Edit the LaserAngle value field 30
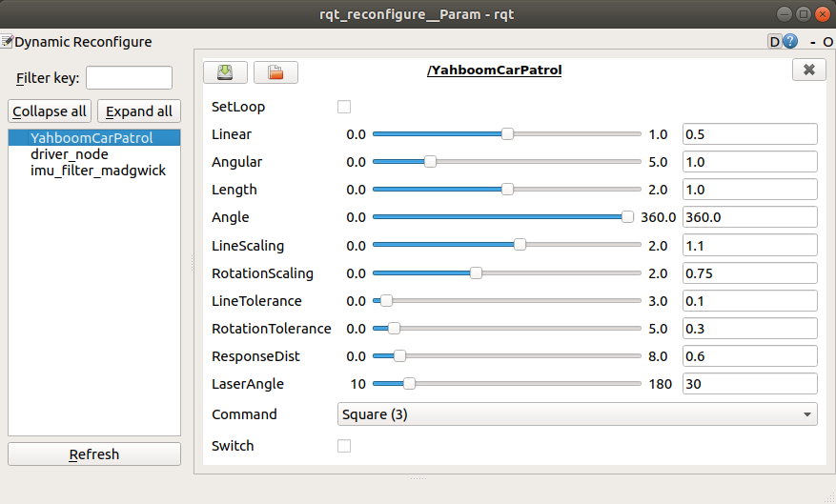The image size is (836, 504). coord(749,384)
